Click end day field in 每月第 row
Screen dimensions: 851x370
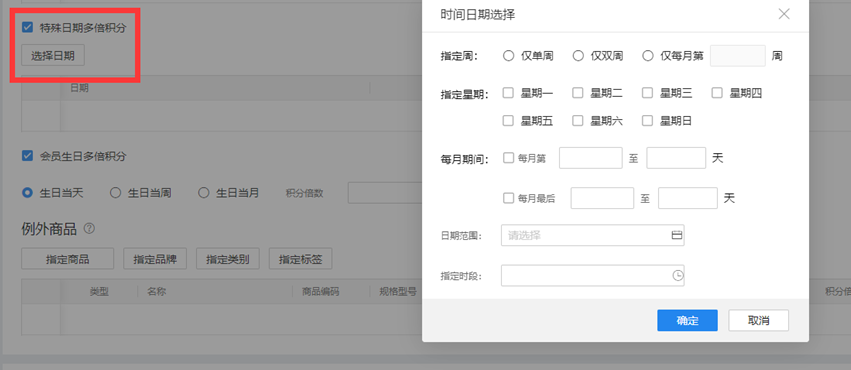click(x=676, y=158)
